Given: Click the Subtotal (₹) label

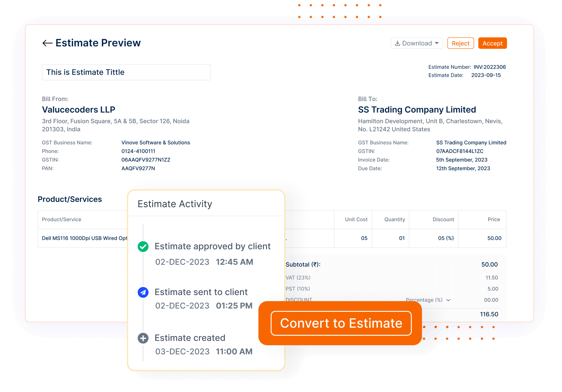Looking at the screenshot, I should coord(303,264).
